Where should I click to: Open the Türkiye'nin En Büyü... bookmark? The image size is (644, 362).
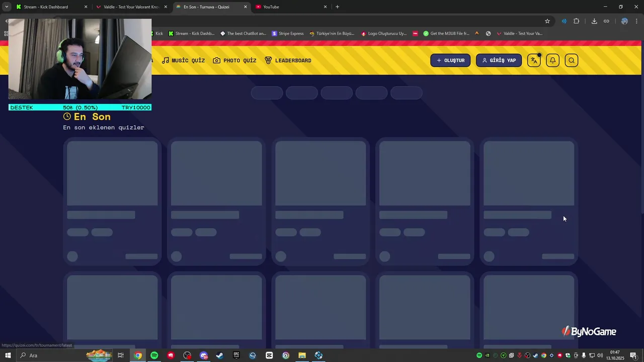pyautogui.click(x=332, y=34)
